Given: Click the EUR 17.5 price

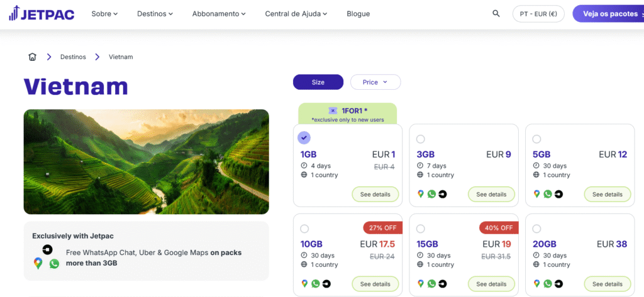Looking at the screenshot, I should [x=377, y=244].
